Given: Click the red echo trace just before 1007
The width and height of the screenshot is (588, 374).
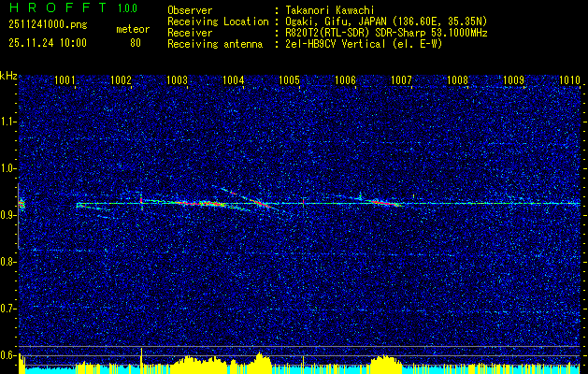Looking at the screenshot, I should (384, 203).
